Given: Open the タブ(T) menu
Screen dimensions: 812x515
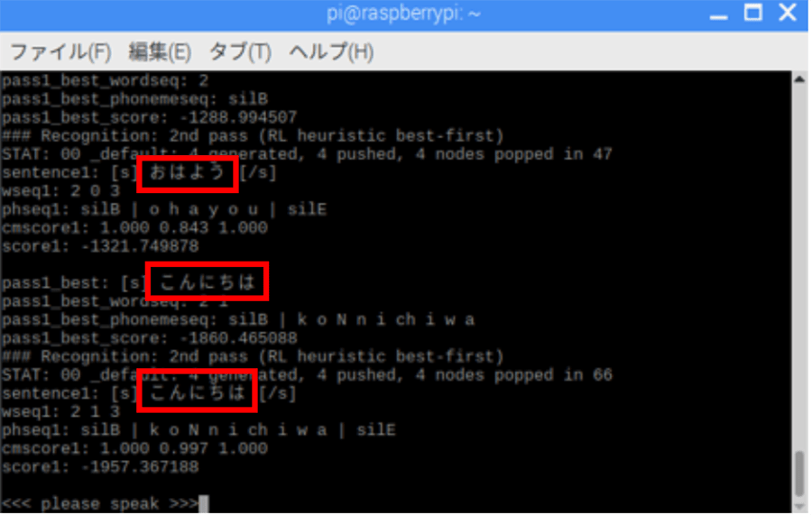Looking at the screenshot, I should 240,51.
